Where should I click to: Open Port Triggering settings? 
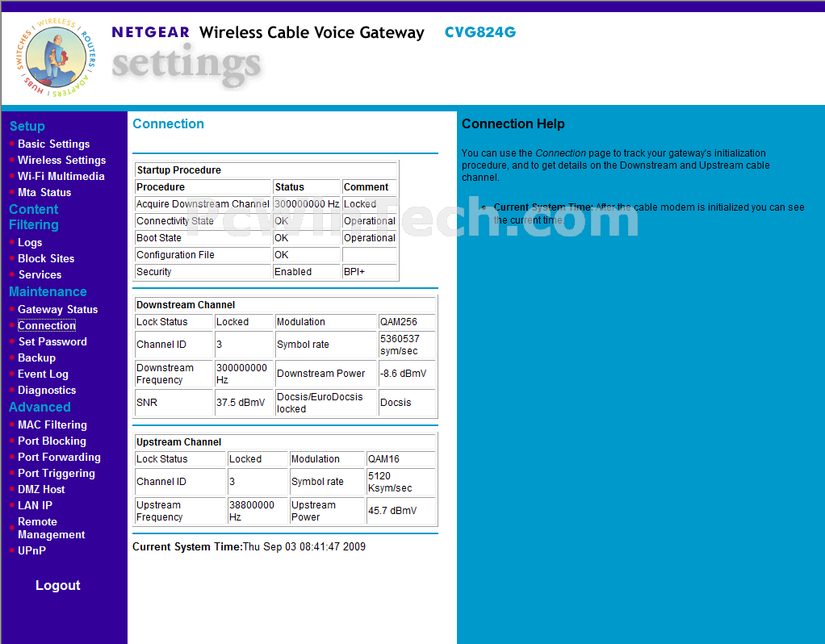tap(57, 474)
